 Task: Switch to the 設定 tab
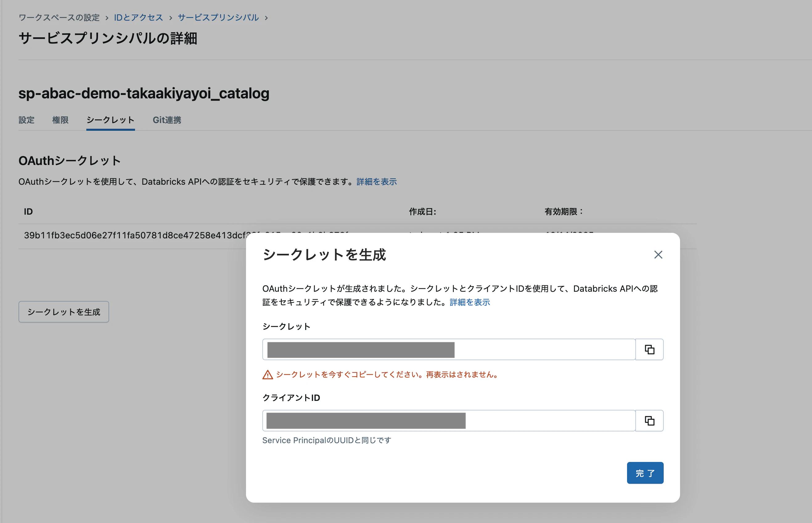pyautogui.click(x=27, y=120)
